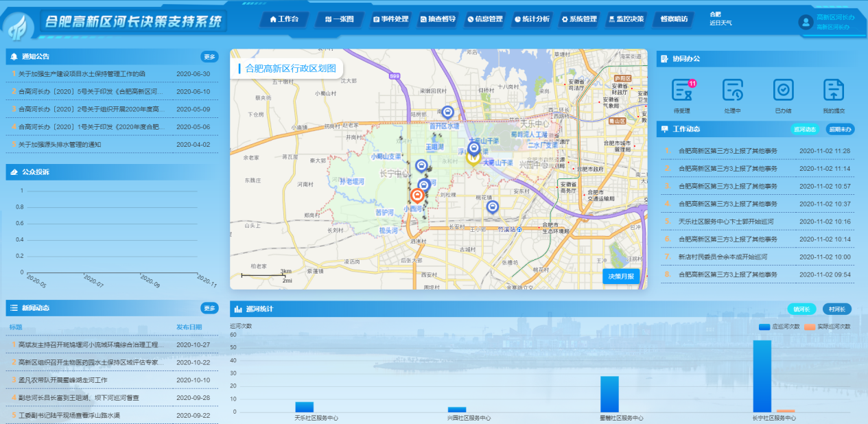
Task: Open the 统计分析 menu
Action: pyautogui.click(x=532, y=19)
